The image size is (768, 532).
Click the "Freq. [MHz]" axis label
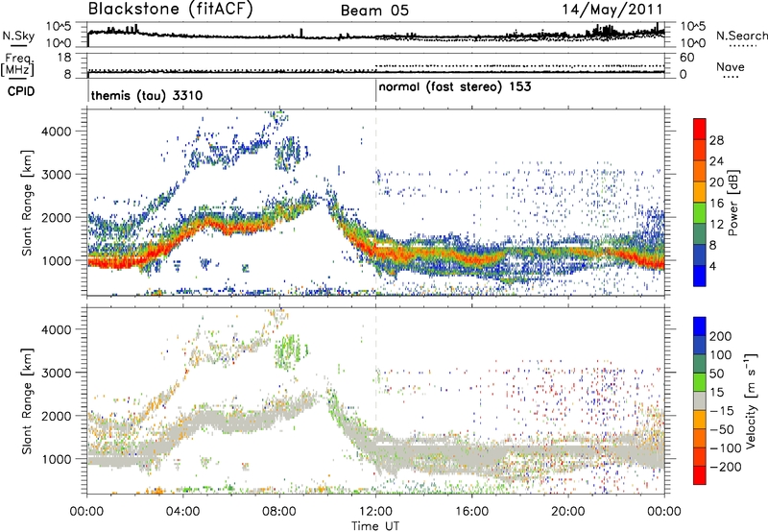[17, 65]
